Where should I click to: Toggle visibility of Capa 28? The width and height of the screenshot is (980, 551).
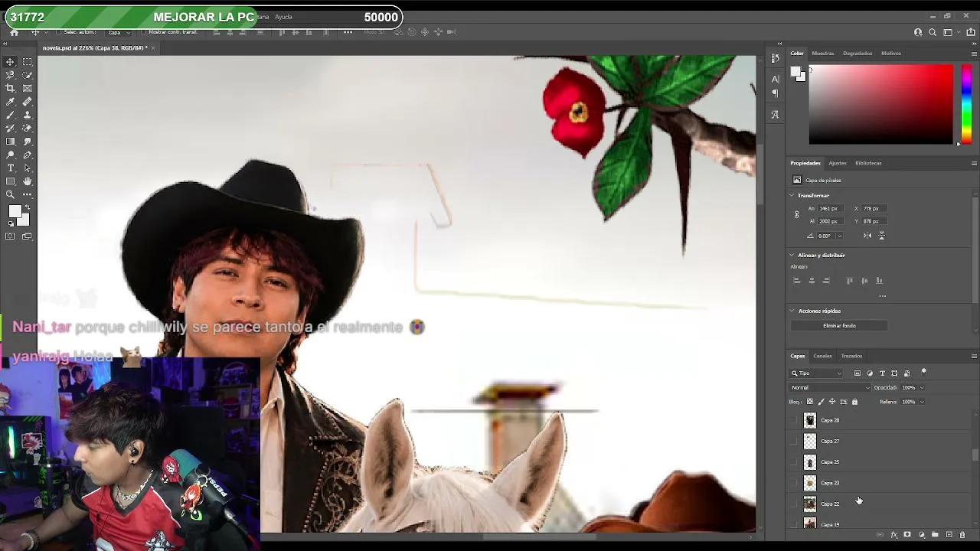[793, 420]
